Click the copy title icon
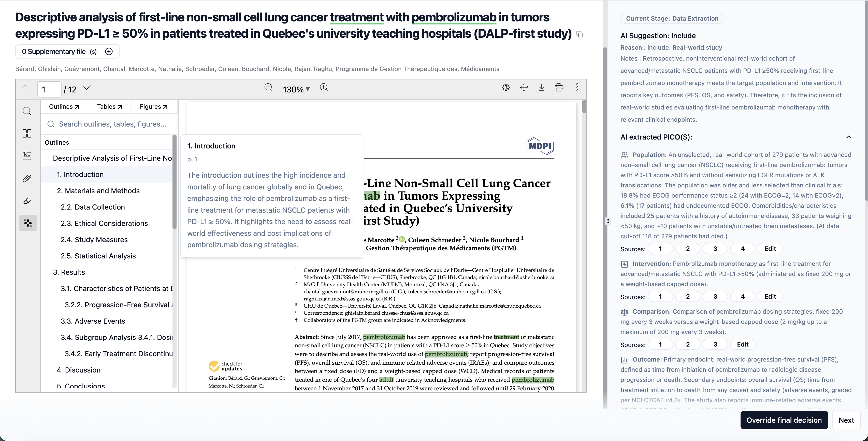868x441 pixels. coord(580,34)
